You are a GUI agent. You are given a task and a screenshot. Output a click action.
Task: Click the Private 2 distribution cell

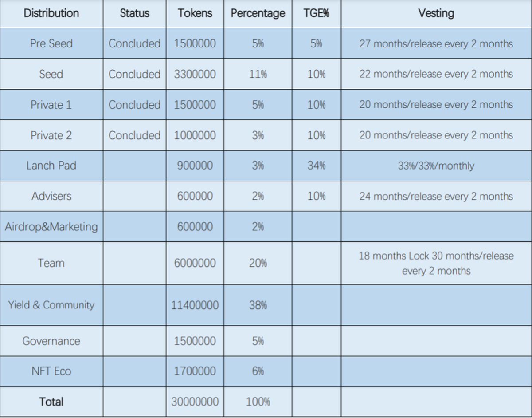[x=51, y=135]
